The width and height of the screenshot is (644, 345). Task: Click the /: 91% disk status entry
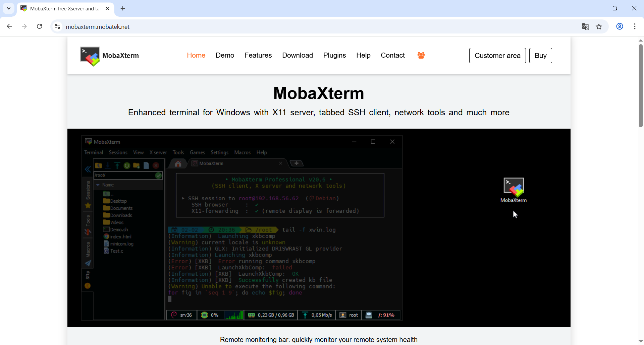point(381,315)
